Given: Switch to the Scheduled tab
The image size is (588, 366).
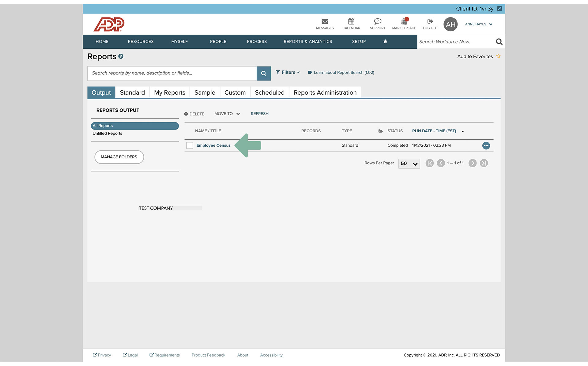Looking at the screenshot, I should pos(269,92).
